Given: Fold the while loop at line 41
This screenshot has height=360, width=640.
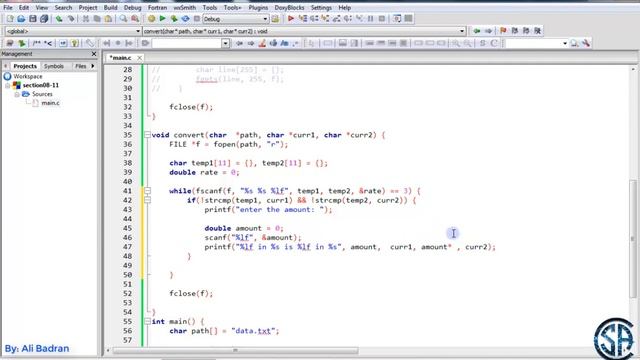Looking at the screenshot, I should (x=147, y=191).
